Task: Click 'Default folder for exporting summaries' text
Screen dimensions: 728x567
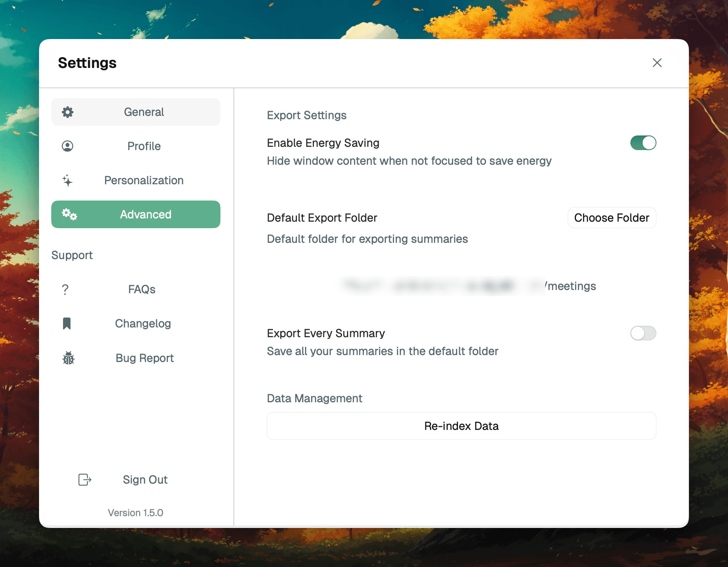Action: [x=367, y=239]
